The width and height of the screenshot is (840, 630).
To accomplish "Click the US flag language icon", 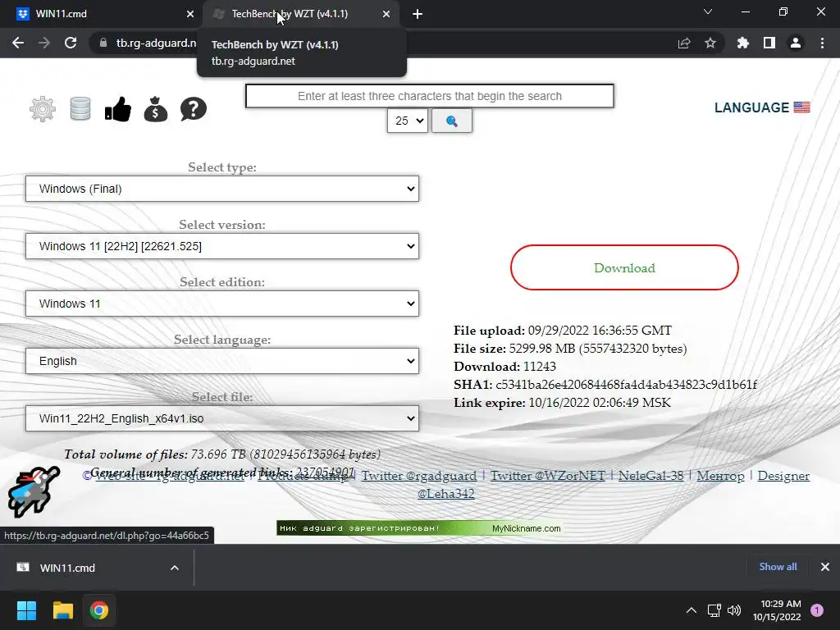I will (x=801, y=107).
